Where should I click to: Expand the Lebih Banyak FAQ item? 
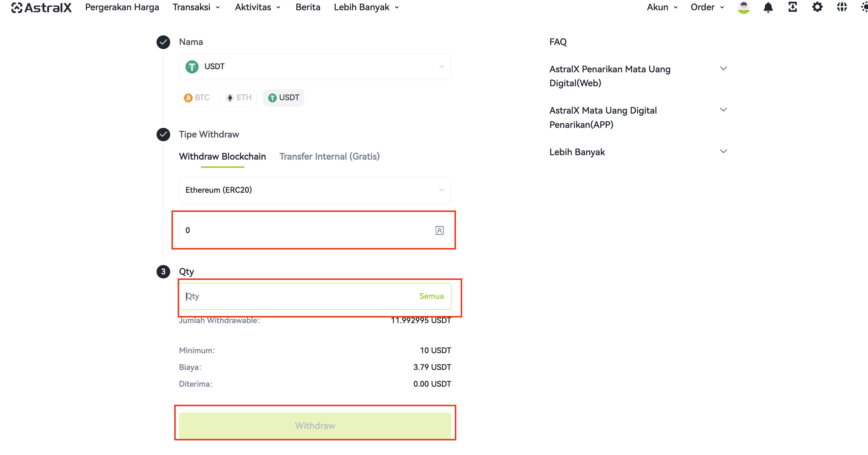(638, 152)
